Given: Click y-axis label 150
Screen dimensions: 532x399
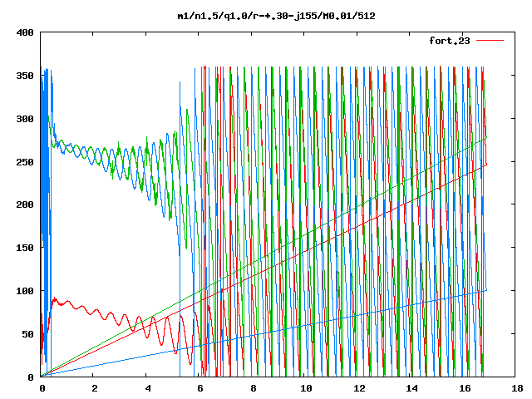Looking at the screenshot, I should pyautogui.click(x=25, y=248).
